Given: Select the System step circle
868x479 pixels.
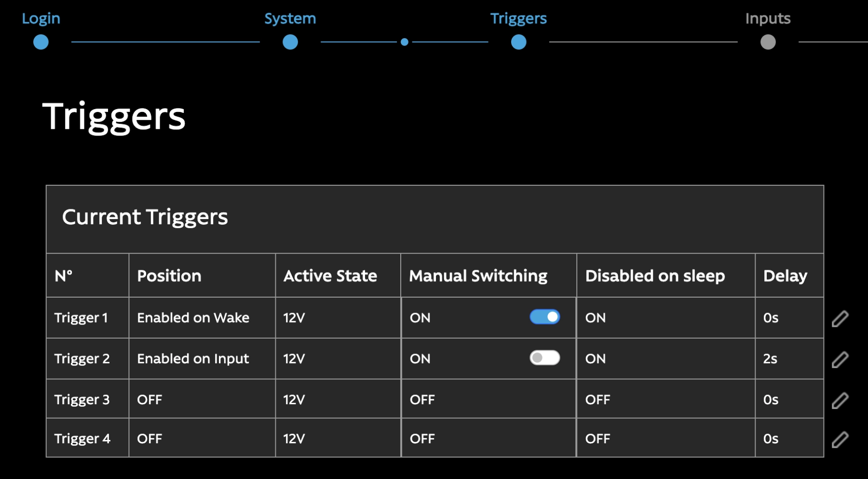Looking at the screenshot, I should pyautogui.click(x=290, y=42).
